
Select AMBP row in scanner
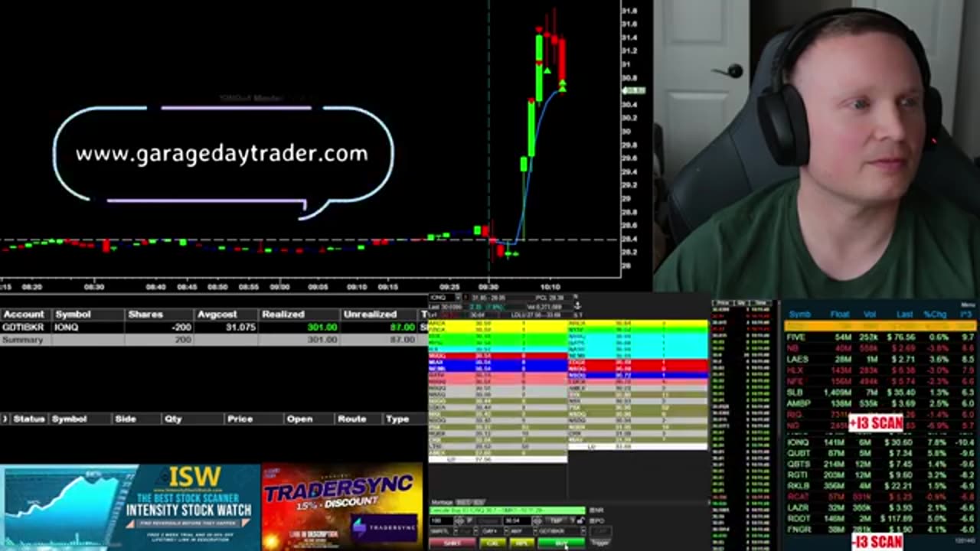click(x=880, y=403)
